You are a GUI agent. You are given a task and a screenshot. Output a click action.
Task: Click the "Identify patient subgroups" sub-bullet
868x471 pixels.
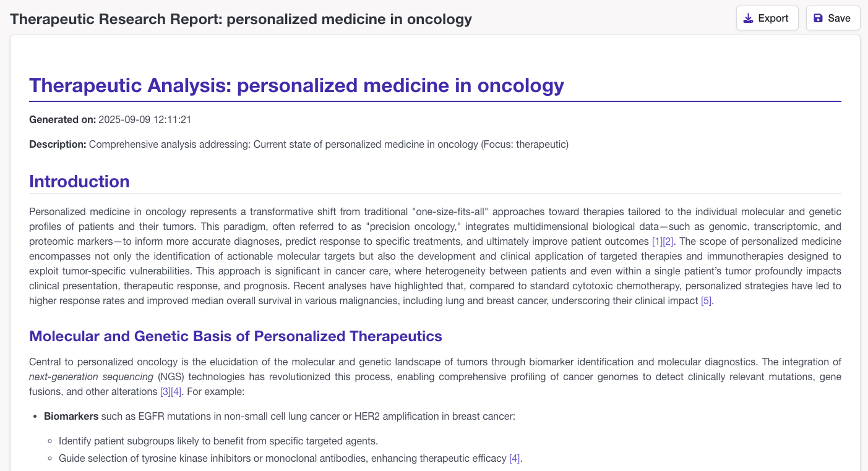tap(218, 441)
